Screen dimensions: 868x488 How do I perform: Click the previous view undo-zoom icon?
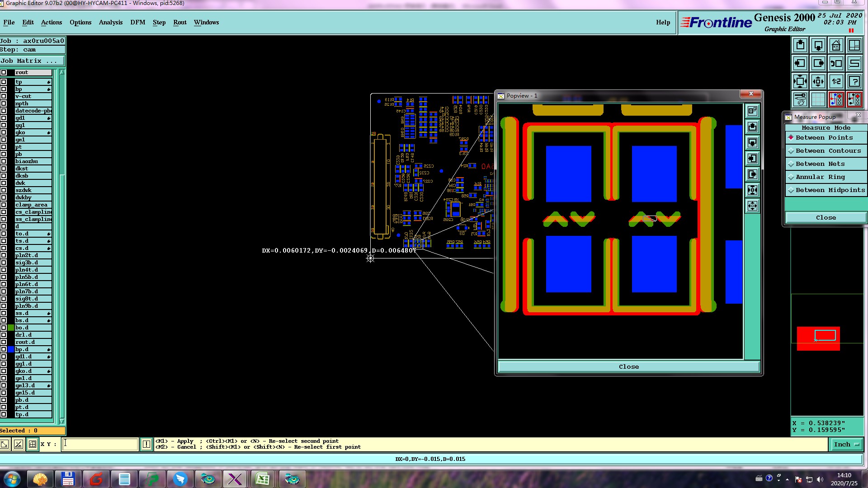point(836,64)
